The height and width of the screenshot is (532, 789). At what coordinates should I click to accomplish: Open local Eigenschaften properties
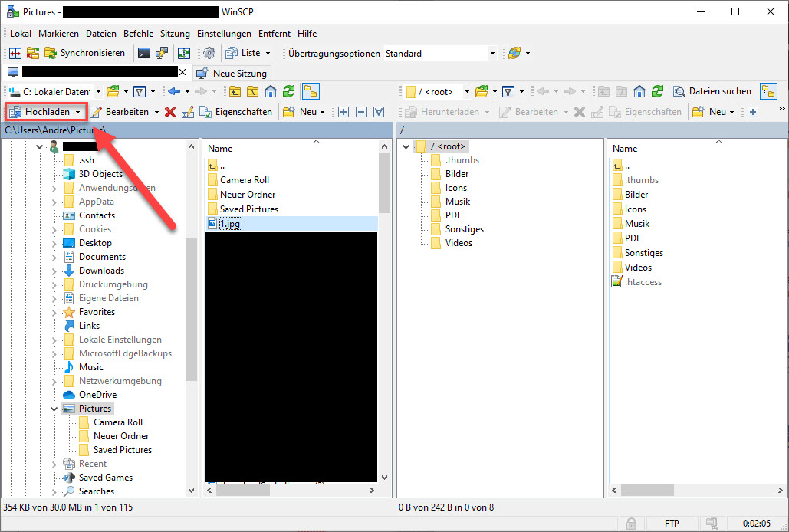coord(236,112)
